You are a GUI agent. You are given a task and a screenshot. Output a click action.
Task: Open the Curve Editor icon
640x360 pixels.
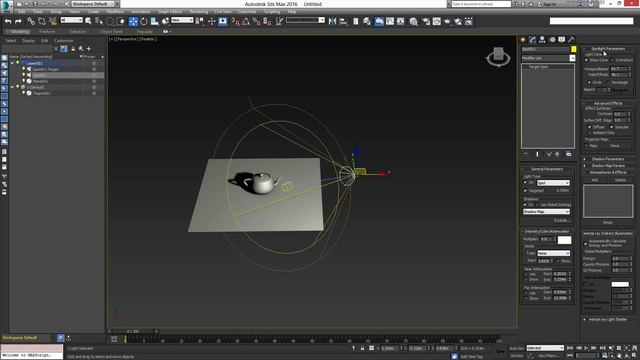390,21
